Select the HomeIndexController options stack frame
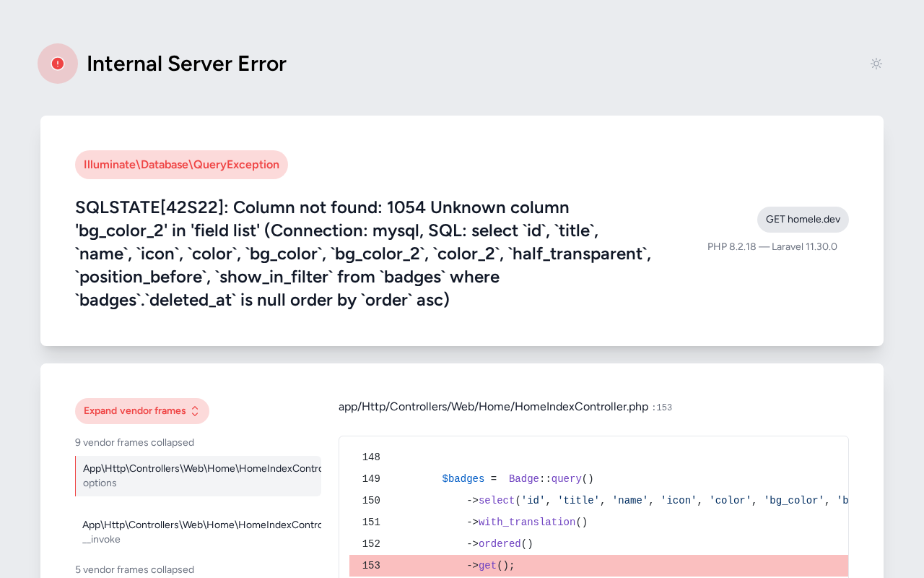Image resolution: width=924 pixels, height=578 pixels. tap(199, 475)
